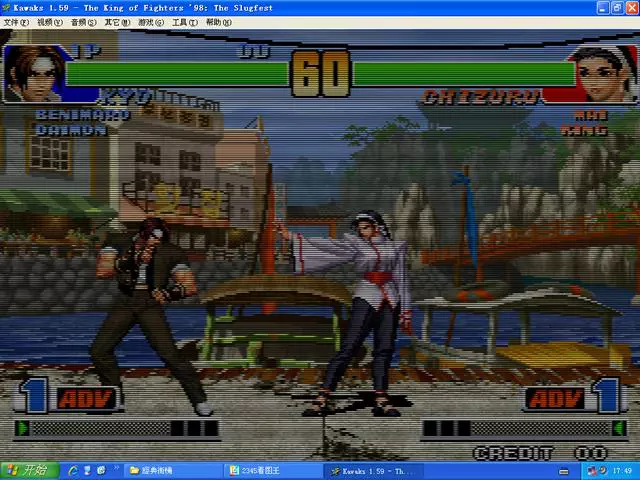
Task: Click the right green power gauge arrow
Action: (620, 429)
